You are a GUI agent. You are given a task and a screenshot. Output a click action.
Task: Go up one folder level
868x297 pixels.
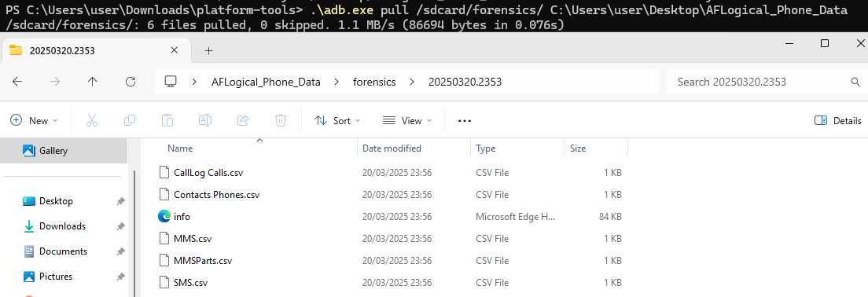click(x=93, y=82)
